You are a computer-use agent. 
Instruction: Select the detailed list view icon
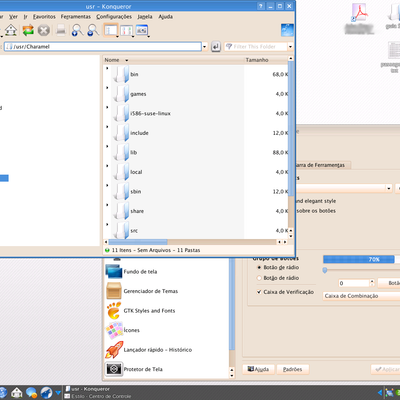110,30
